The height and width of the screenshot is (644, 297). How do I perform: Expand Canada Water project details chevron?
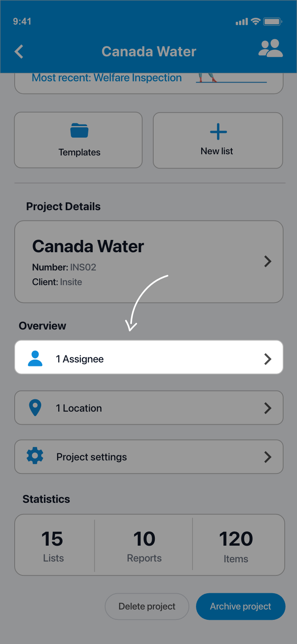[x=268, y=261]
